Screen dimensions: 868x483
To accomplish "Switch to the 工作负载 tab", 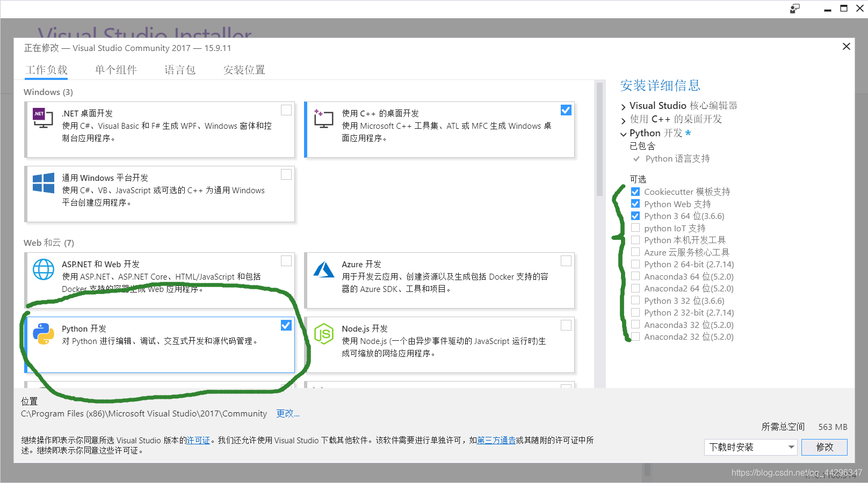I will click(x=47, y=70).
